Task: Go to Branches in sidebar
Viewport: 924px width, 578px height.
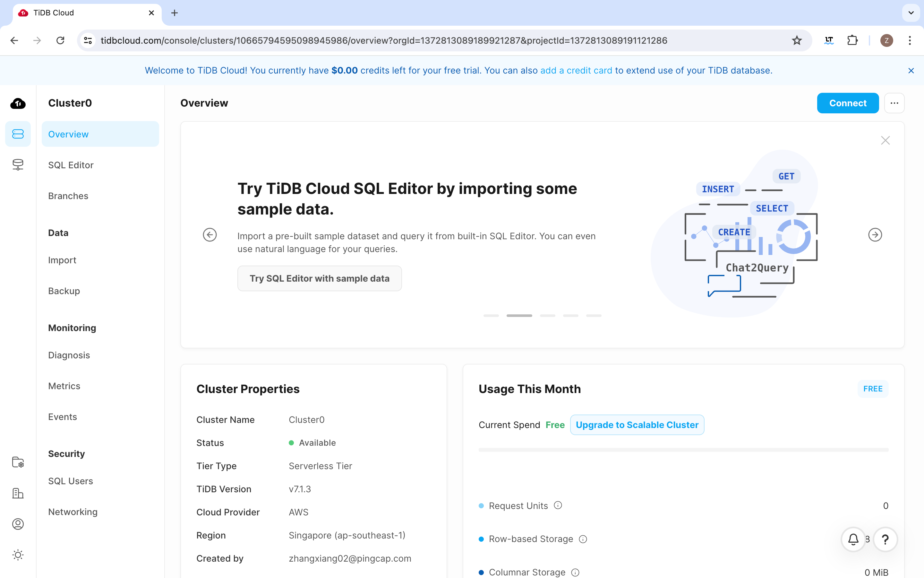Action: pyautogui.click(x=68, y=196)
